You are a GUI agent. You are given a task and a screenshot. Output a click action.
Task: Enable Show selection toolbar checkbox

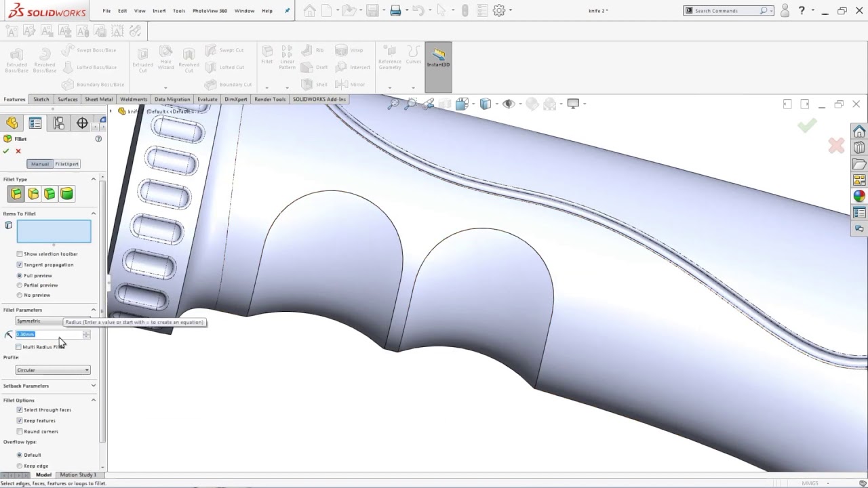[20, 254]
